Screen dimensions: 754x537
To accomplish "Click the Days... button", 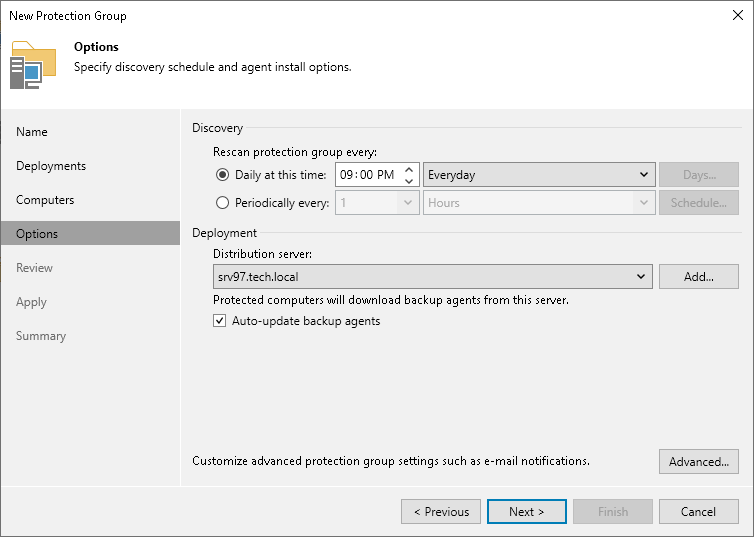I will pyautogui.click(x=699, y=175).
